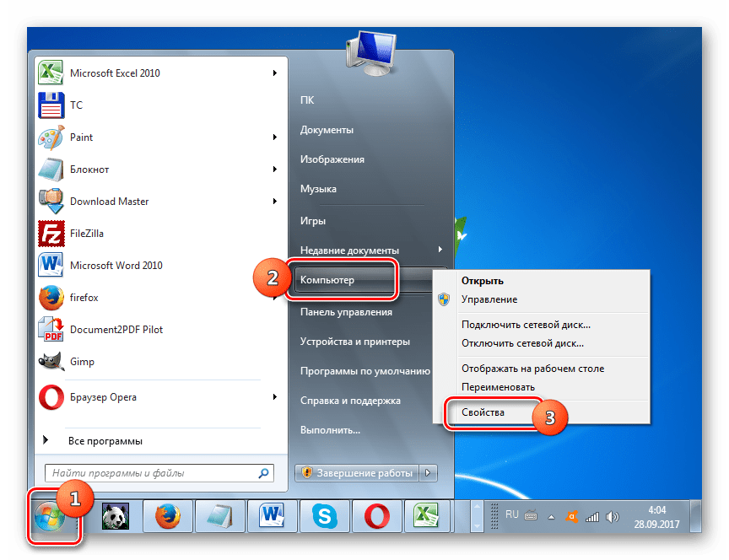This screenshot has width=729, height=560.
Task: Open Программы по умолчанию
Action: (x=365, y=371)
